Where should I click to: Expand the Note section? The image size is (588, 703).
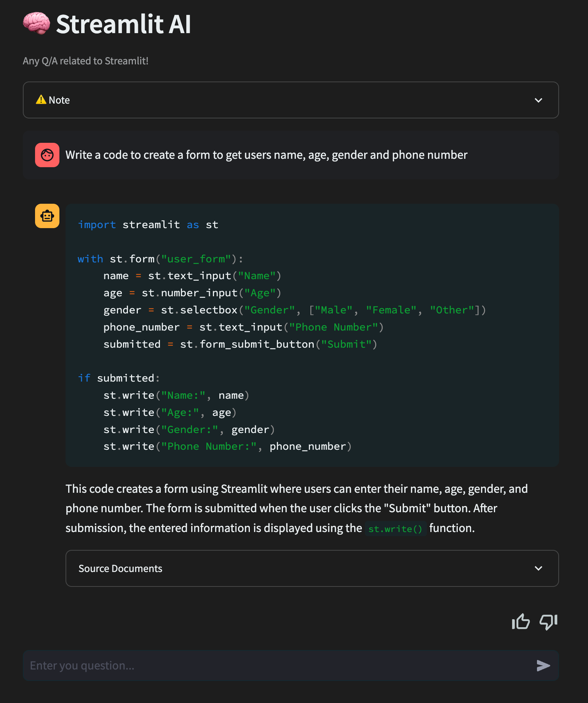click(x=291, y=100)
